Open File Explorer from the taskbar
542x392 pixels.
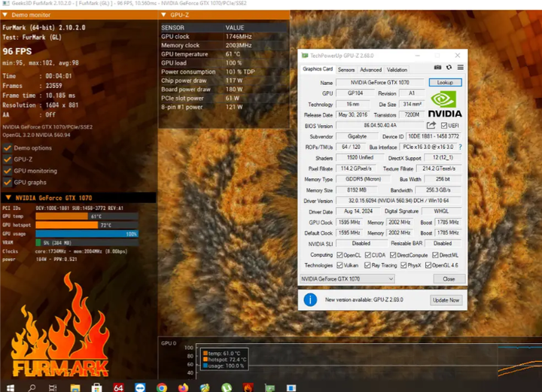(75, 387)
